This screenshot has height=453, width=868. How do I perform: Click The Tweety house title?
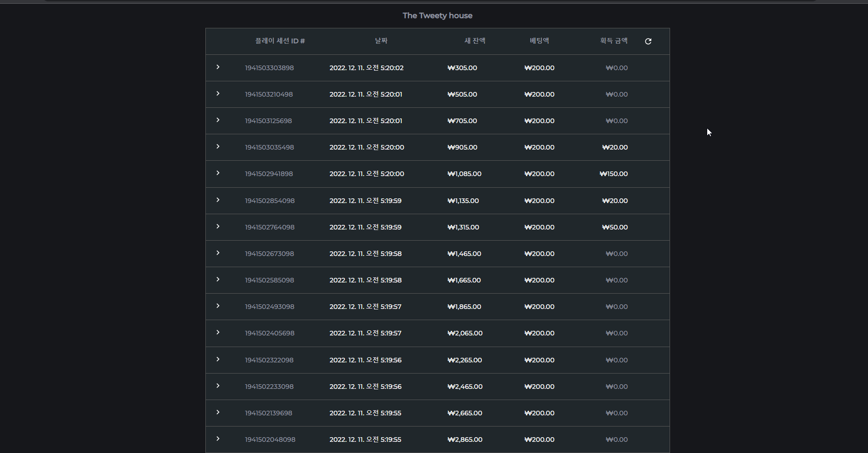click(x=437, y=15)
